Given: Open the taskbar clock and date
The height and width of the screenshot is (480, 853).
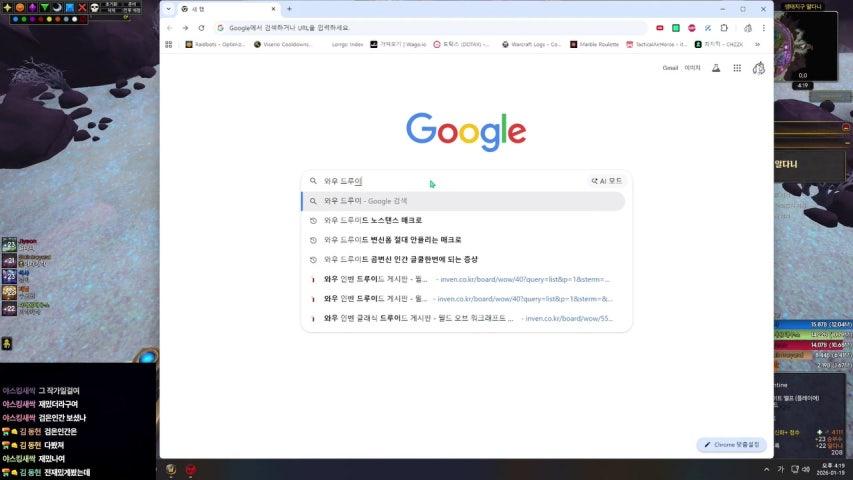Looking at the screenshot, I should click(x=830, y=469).
